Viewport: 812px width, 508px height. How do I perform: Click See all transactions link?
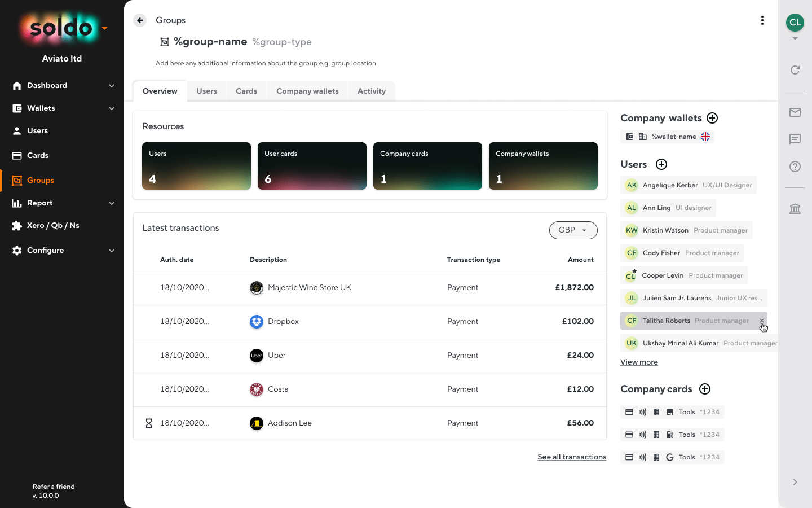point(572,457)
